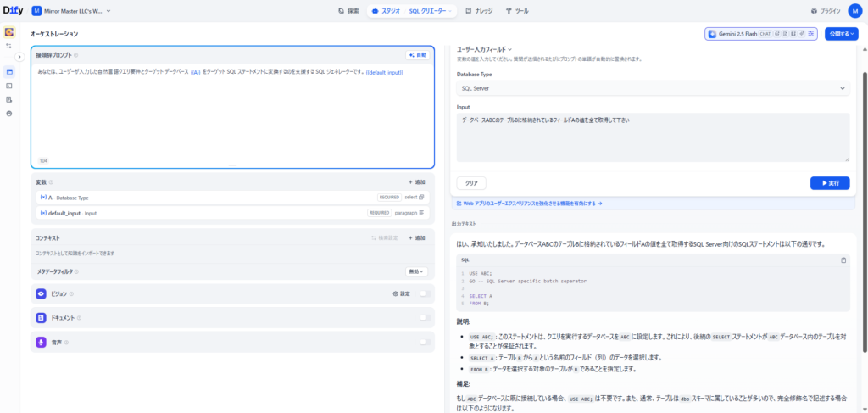Click the クリア button
This screenshot has height=413, width=868.
471,182
